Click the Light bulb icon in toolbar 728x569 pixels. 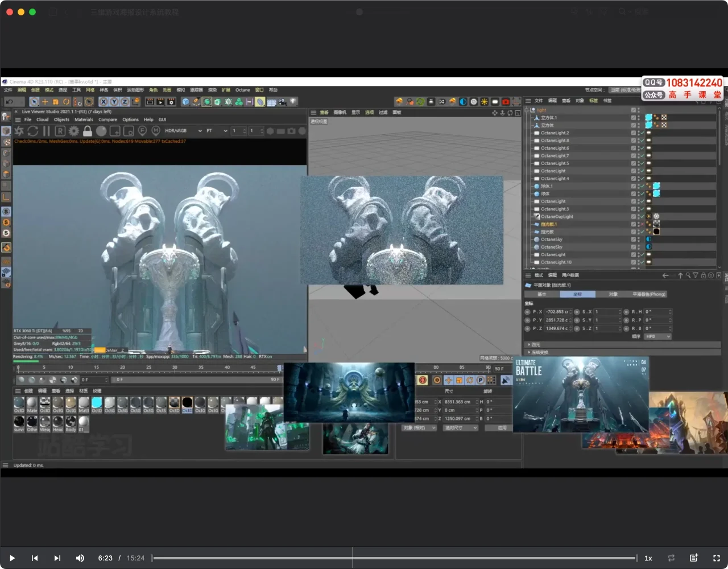pyautogui.click(x=293, y=102)
